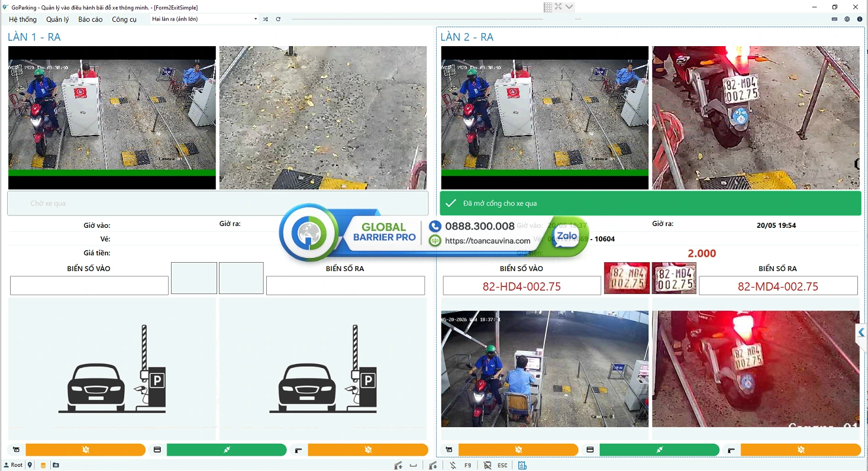Click the shuffle lanes icon in toolbar
The height and width of the screenshot is (471, 868).
pos(266,19)
